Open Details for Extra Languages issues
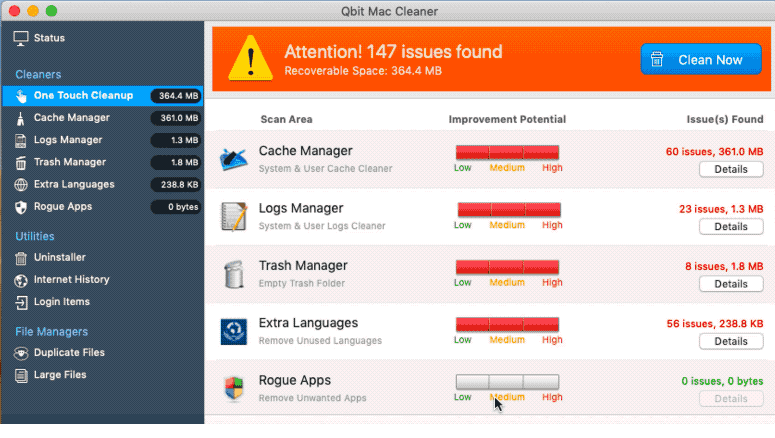 coord(730,341)
